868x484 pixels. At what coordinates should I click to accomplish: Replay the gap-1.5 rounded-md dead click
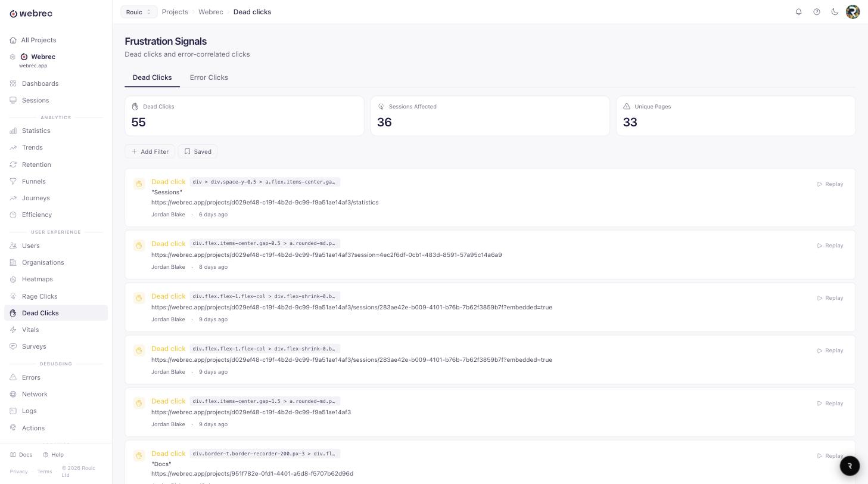click(830, 404)
